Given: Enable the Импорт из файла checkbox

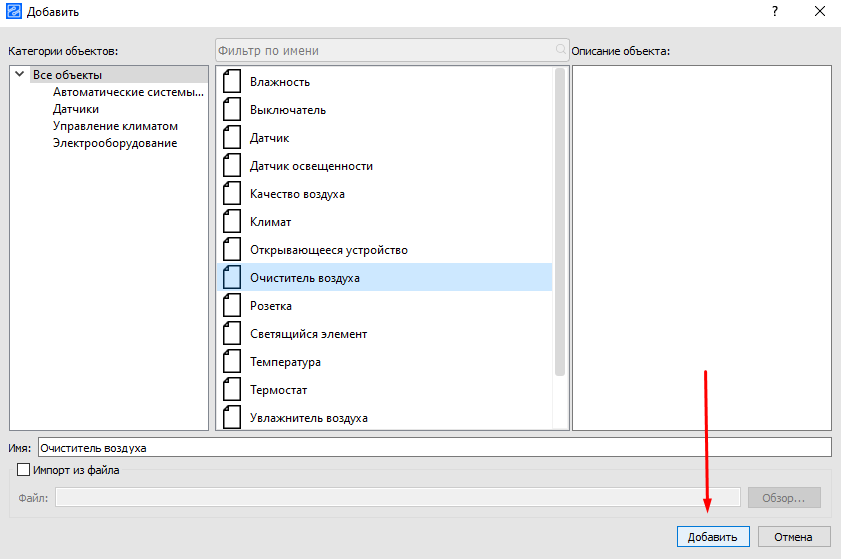Looking at the screenshot, I should coord(24,470).
